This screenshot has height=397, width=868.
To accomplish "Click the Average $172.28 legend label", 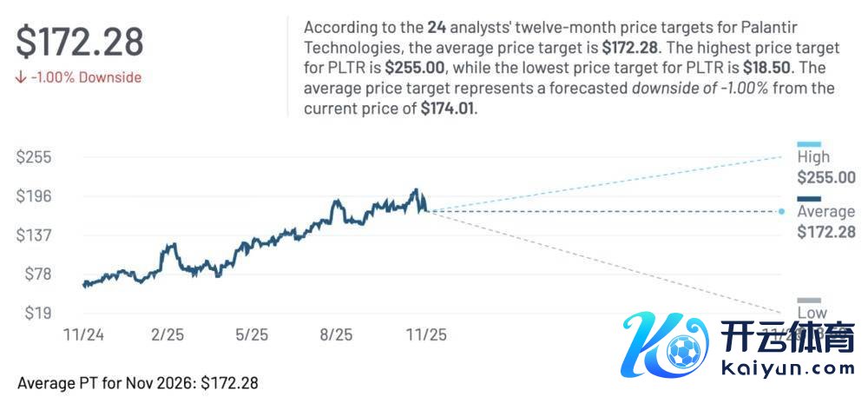I will coord(825,222).
